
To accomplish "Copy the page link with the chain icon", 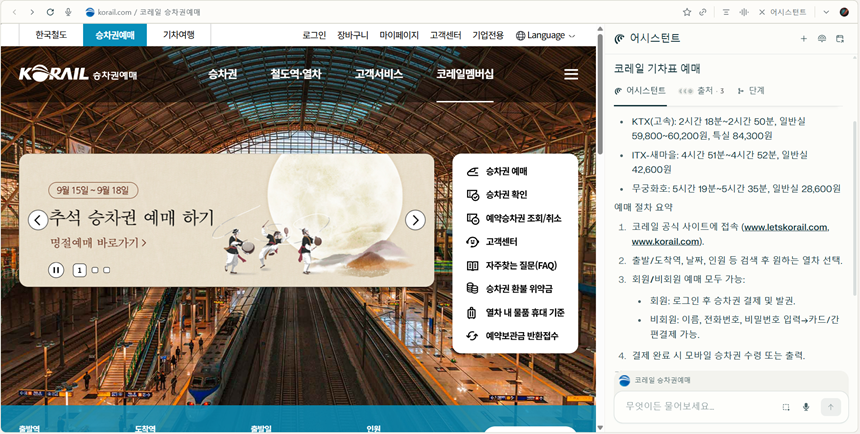I will tap(703, 12).
